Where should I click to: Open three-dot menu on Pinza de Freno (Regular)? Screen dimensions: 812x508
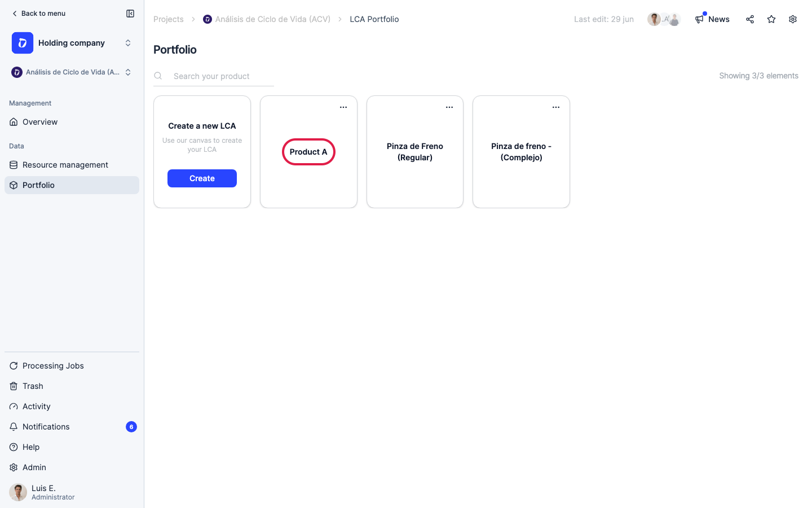pos(449,107)
